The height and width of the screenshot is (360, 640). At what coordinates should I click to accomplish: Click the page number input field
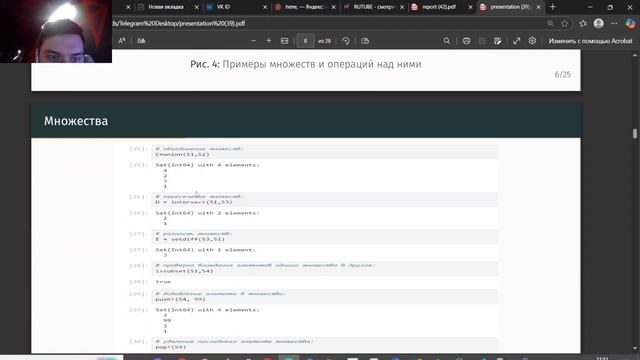click(305, 41)
